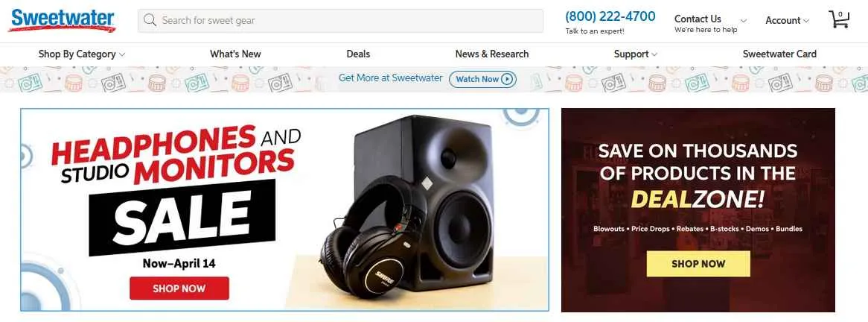Open the Account dropdown
Image resolution: width=868 pixels, height=322 pixels.
point(787,21)
